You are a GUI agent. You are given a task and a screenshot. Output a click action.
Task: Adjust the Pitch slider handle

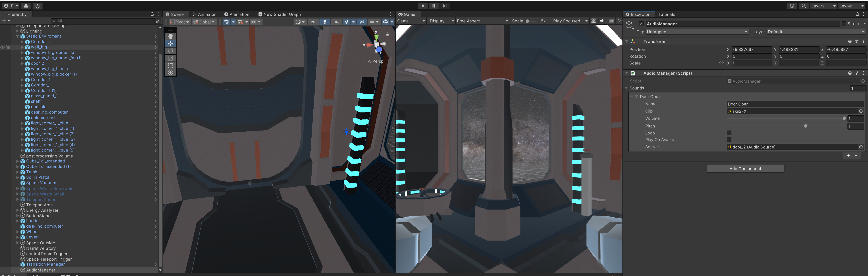(x=805, y=126)
